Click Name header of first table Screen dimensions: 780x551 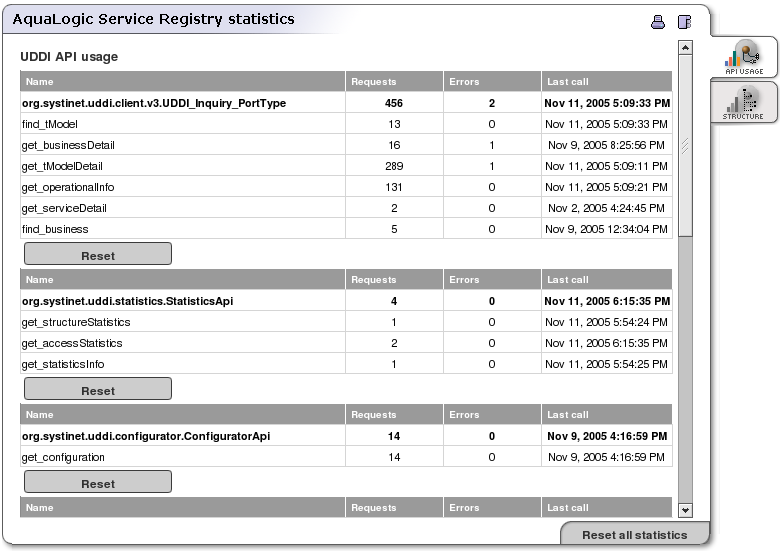40,82
